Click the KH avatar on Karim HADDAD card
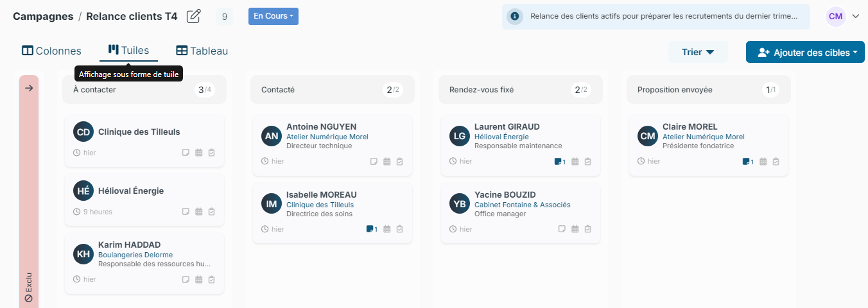The image size is (868, 308). point(83,254)
